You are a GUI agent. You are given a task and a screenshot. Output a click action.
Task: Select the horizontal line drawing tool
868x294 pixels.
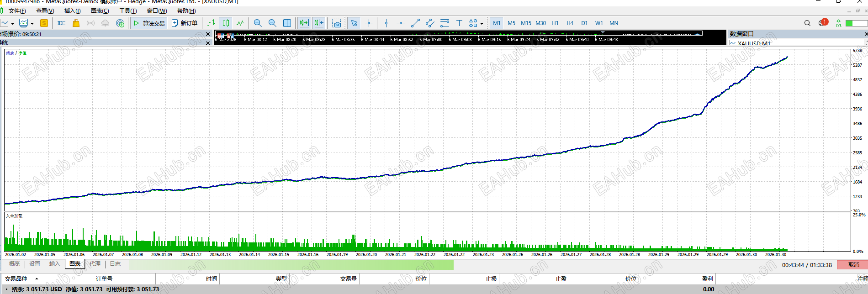tap(401, 23)
